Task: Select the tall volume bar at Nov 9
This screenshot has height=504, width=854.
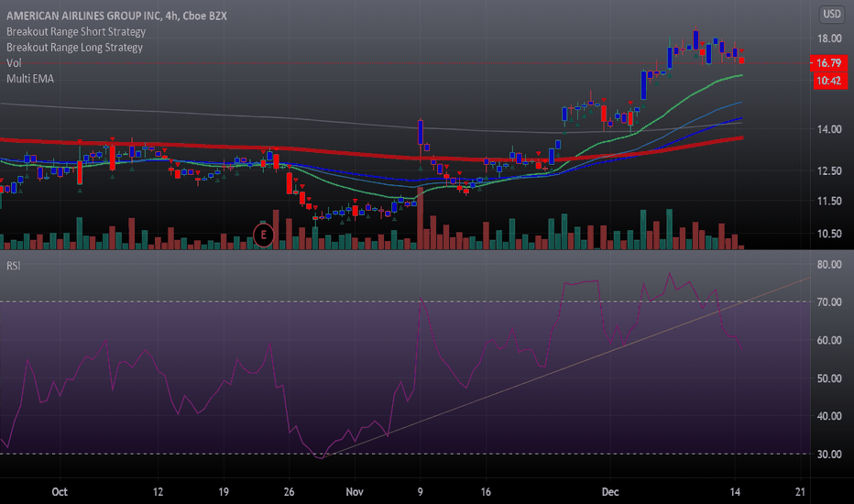Action: pos(420,218)
